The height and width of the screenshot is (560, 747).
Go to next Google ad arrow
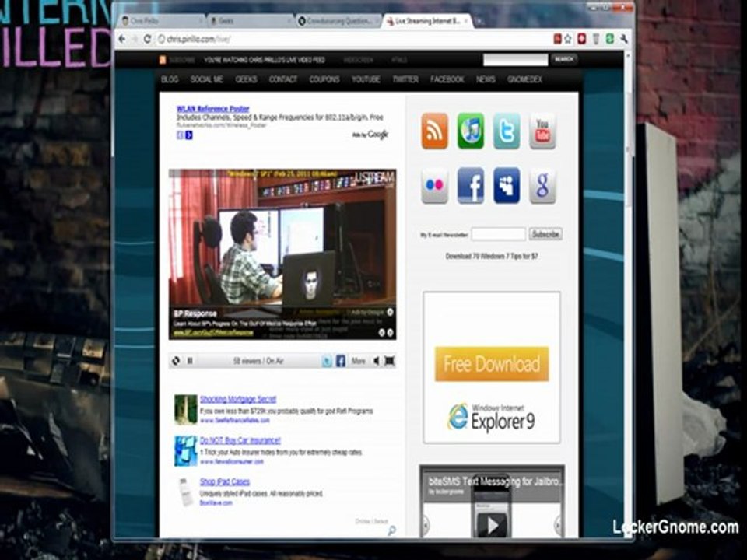(189, 135)
